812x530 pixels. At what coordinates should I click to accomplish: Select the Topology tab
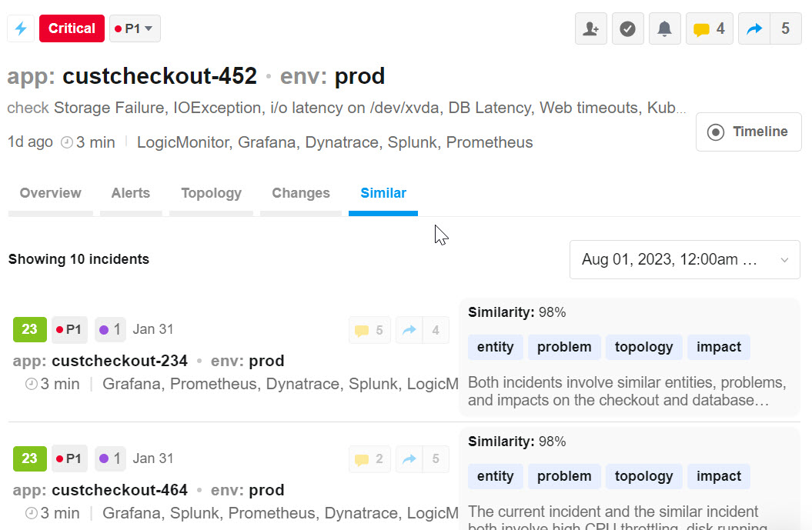coord(211,193)
